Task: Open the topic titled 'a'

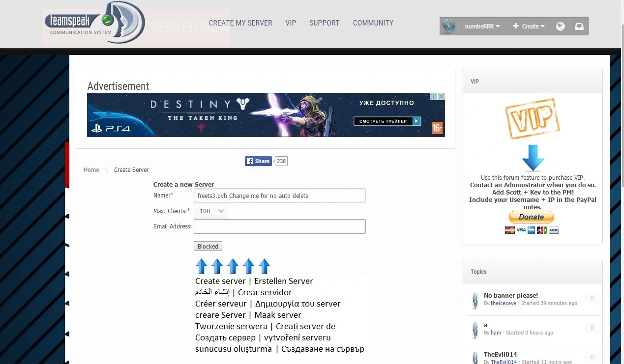Action: click(486, 325)
